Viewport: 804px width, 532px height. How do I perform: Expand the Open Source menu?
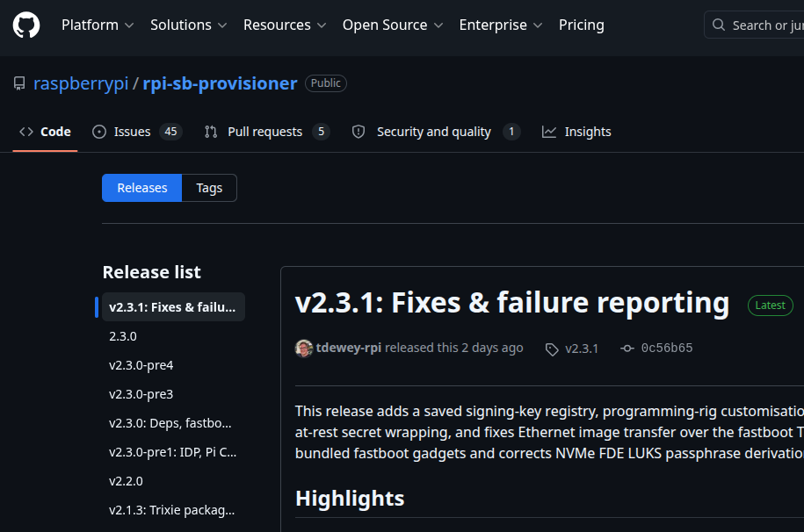[x=392, y=25]
